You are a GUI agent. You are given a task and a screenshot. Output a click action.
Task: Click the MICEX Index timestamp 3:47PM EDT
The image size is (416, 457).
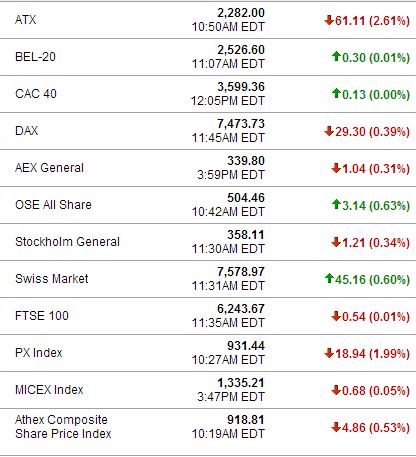click(231, 397)
